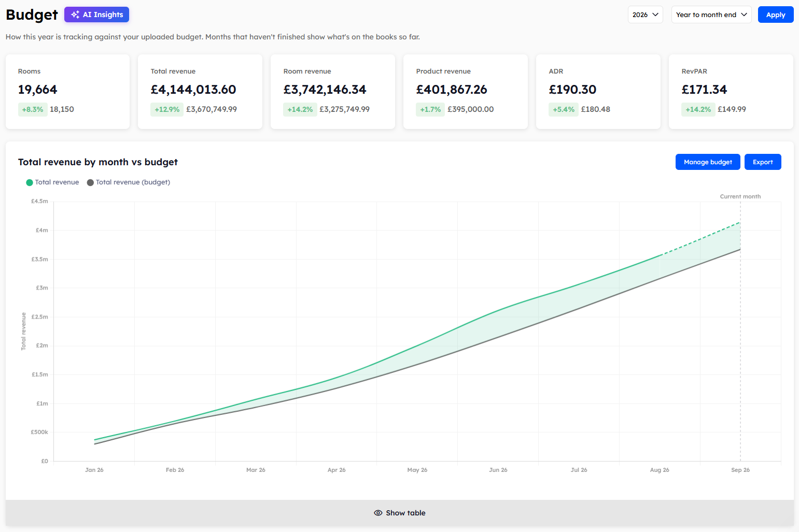
Task: Select the Room revenue metric card
Action: (x=333, y=92)
